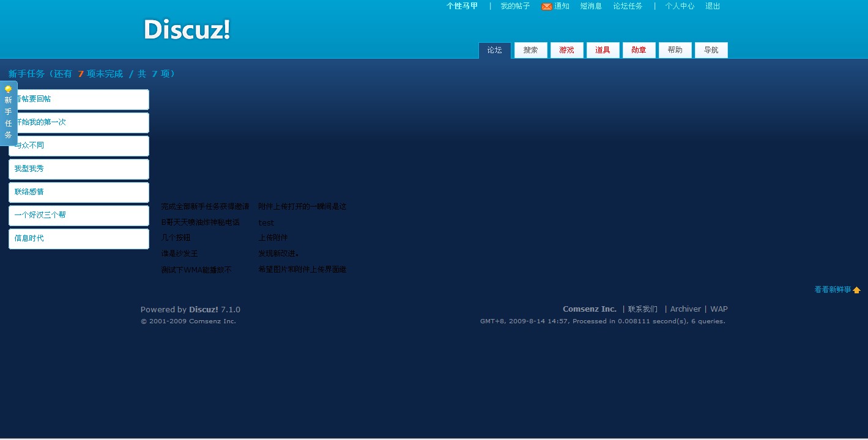Image resolution: width=868 pixels, height=440 pixels.
Task: Select the 开始我的第一次 task
Action: pos(79,122)
